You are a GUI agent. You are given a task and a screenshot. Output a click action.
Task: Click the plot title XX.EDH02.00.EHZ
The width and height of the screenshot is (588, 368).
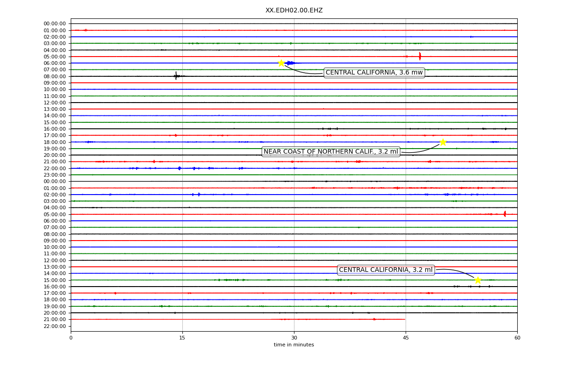click(294, 10)
